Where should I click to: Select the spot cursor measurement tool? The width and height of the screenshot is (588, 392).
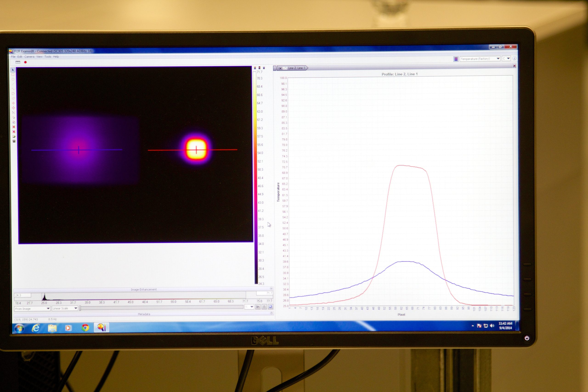coord(14,103)
